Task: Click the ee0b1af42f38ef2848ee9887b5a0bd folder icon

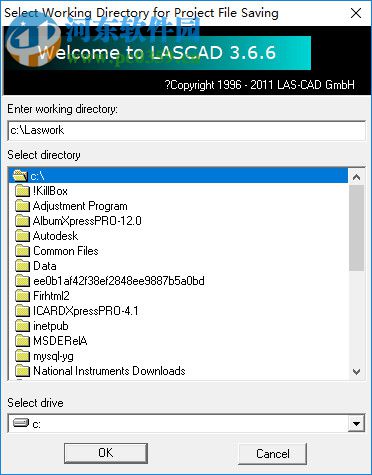Action: click(x=22, y=281)
